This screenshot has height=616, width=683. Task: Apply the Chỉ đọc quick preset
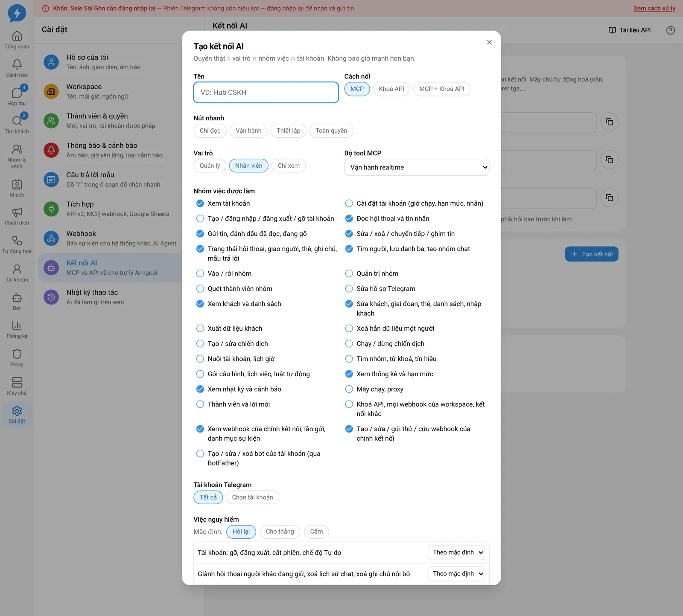[210, 131]
